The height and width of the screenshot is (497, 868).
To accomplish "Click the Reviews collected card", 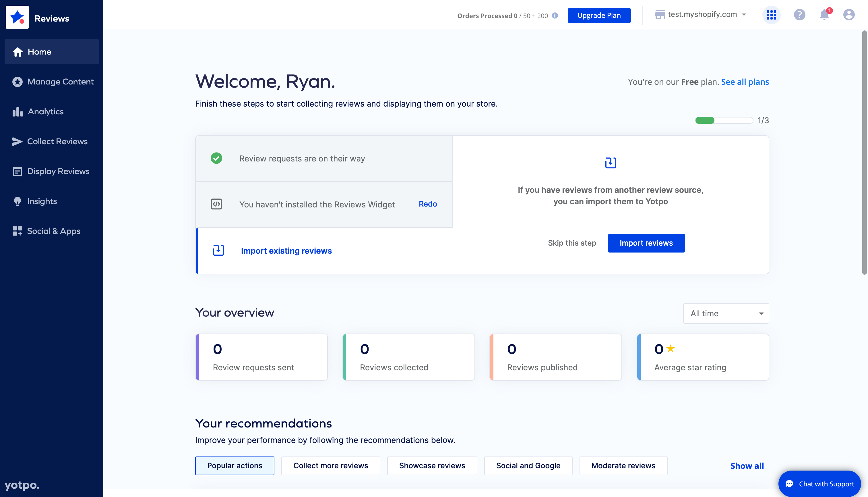I will pyautogui.click(x=408, y=357).
